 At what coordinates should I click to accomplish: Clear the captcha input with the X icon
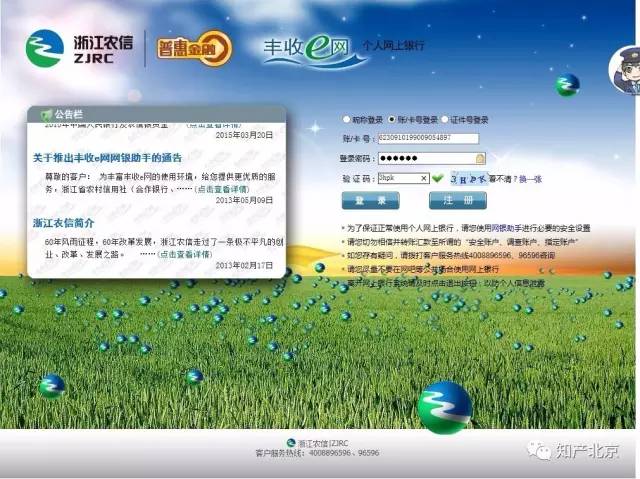[x=424, y=178]
